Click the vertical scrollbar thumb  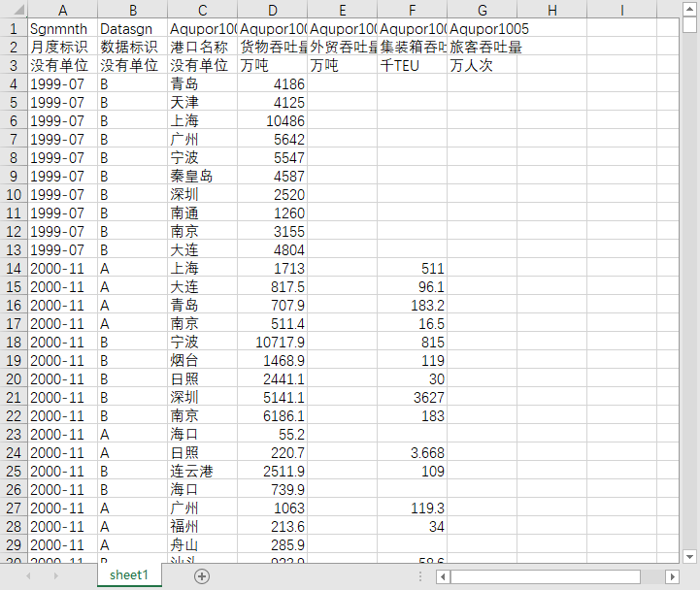(x=689, y=24)
